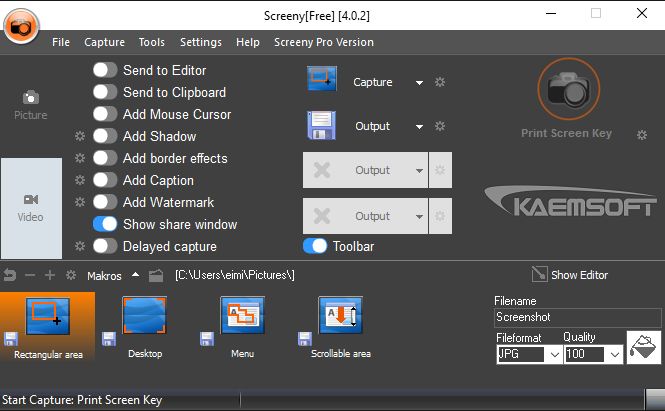Expand the first disabled Output dropdown

419,171
